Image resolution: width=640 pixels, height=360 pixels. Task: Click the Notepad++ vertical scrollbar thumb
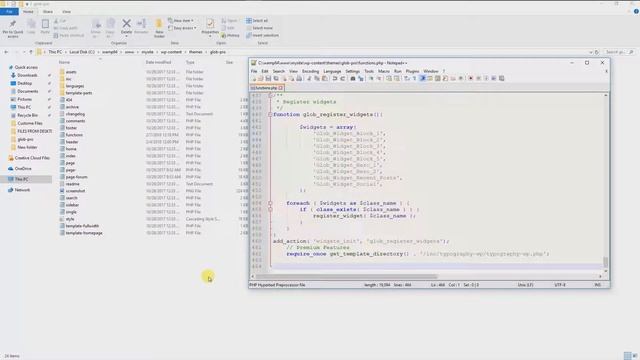(606, 262)
